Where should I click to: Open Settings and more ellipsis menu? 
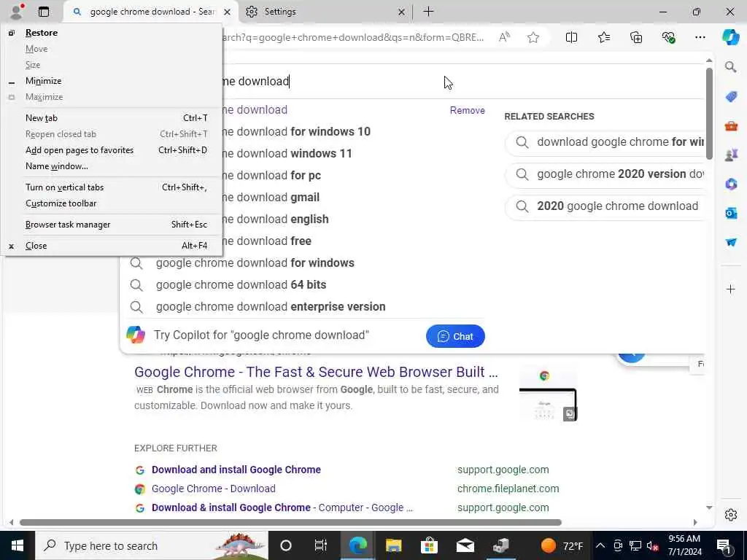pyautogui.click(x=700, y=37)
